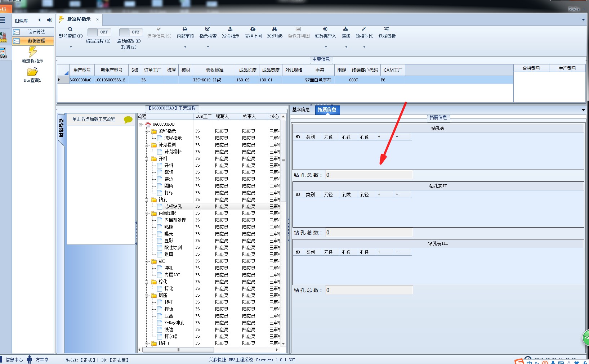
Task: Click the ECN升级 toolbar icon
Action: pyautogui.click(x=275, y=29)
